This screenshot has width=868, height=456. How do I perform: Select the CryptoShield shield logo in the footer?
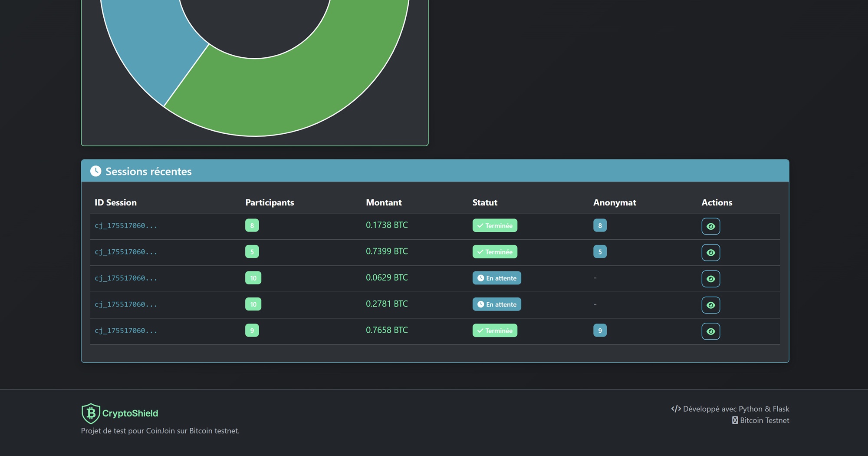[90, 414]
